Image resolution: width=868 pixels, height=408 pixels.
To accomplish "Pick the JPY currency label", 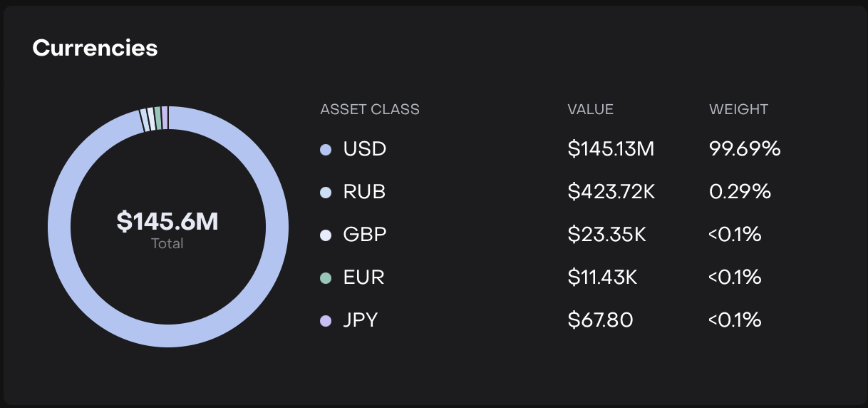I will 361,320.
